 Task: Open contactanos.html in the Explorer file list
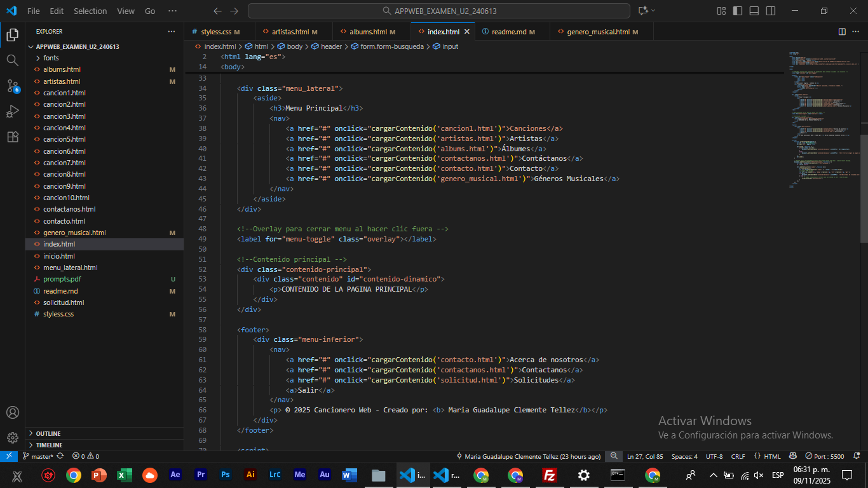69,209
